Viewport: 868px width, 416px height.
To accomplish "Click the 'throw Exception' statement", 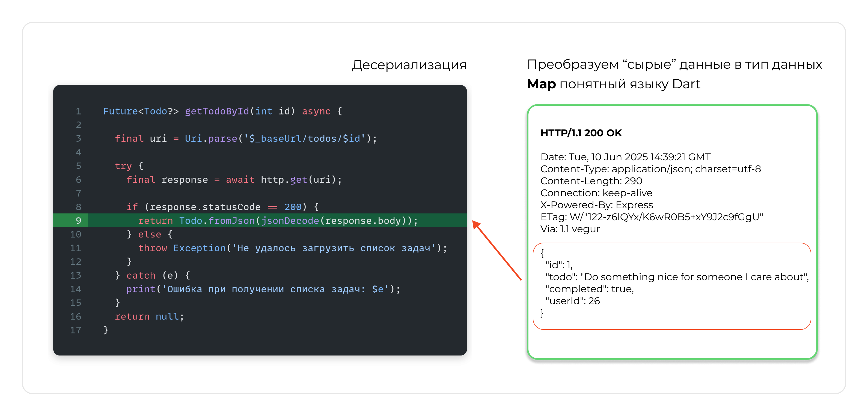I will pos(182,248).
